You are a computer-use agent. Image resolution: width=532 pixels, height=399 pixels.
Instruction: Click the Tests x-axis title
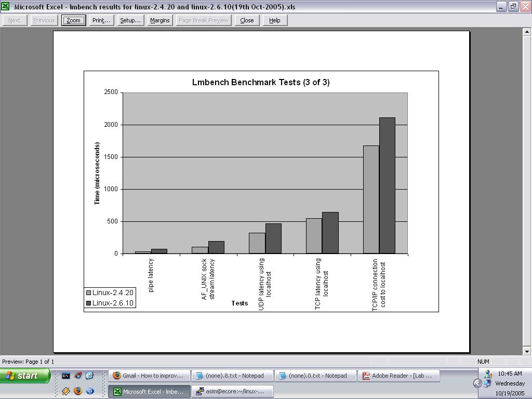(x=240, y=303)
